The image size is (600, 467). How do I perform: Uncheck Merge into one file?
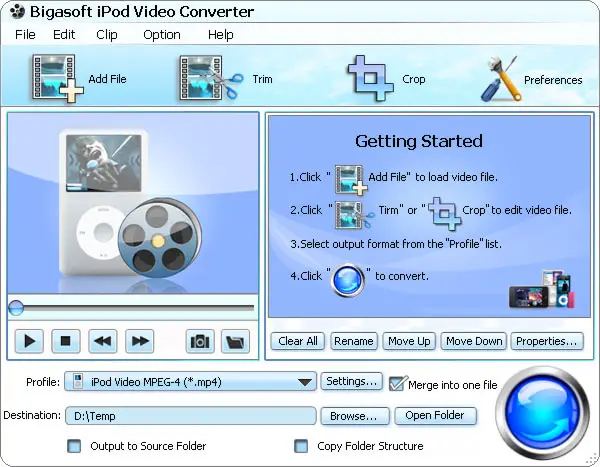(x=396, y=383)
